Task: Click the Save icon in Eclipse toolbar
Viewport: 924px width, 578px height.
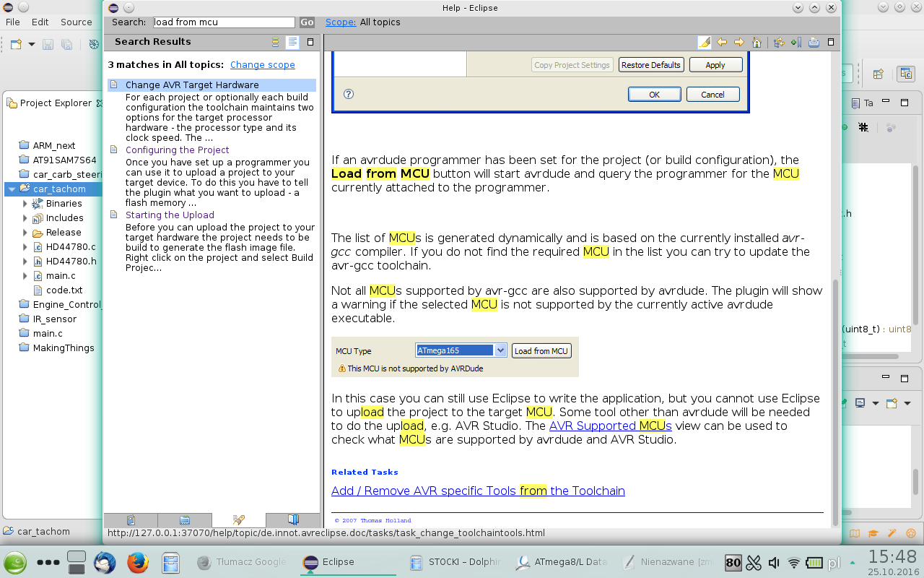Action: coord(48,45)
